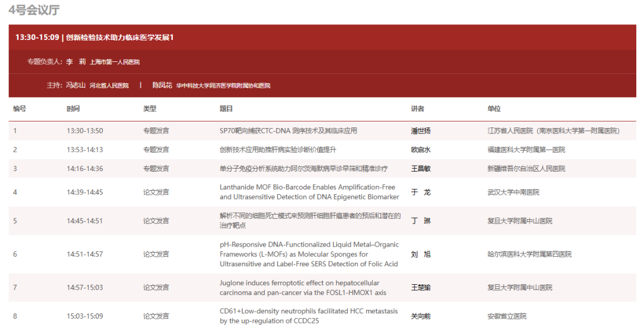Viewport: 644px width, 336px height.
Task: Click the 类型 column header
Action: pyautogui.click(x=150, y=108)
